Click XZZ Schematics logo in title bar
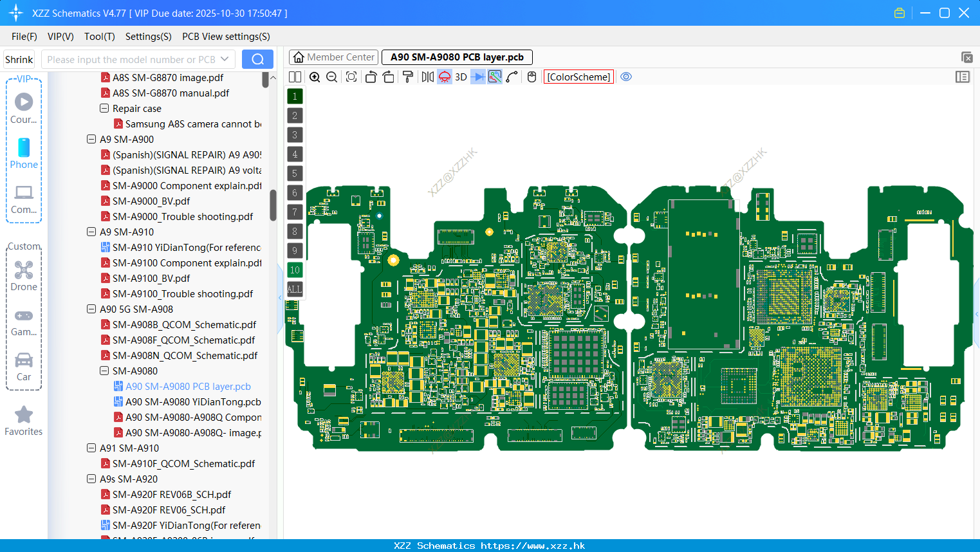The height and width of the screenshot is (552, 980). coord(15,13)
